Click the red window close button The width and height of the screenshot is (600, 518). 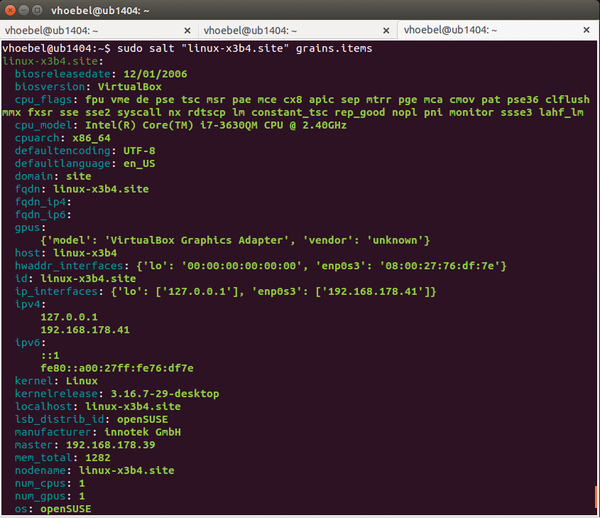pos(10,10)
